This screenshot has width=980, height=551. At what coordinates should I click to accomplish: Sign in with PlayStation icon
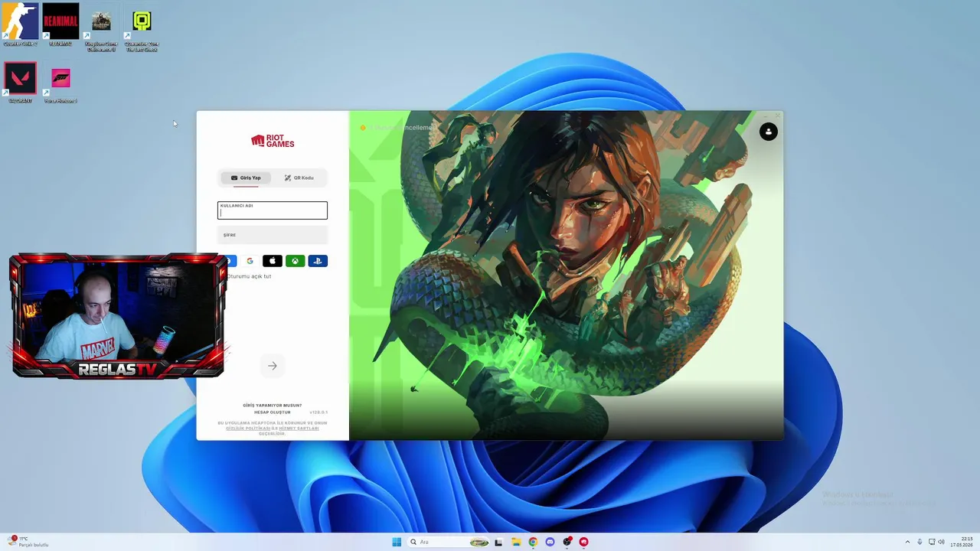coord(318,261)
